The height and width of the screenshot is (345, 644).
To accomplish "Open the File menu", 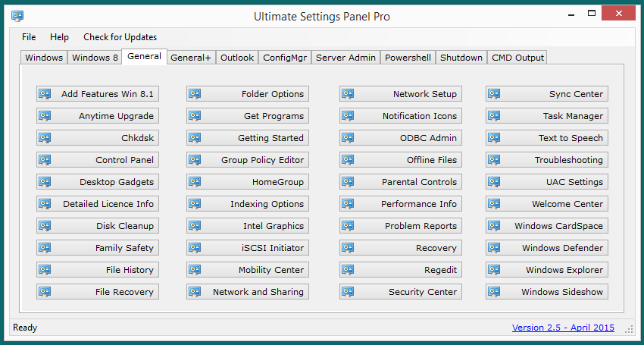I will [x=29, y=37].
